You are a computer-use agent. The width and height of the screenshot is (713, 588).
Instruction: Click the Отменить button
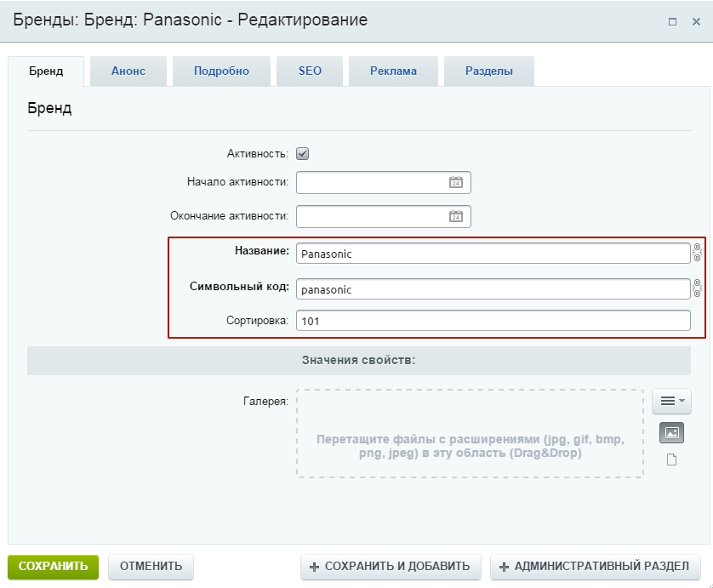(151, 567)
